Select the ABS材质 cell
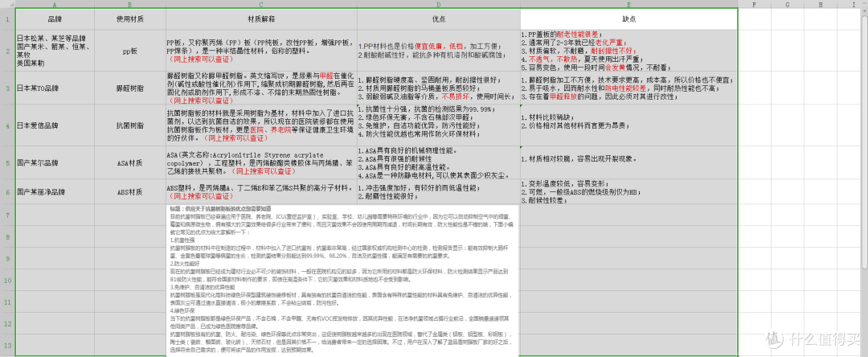Screen dimensions: 868x357 [130, 192]
